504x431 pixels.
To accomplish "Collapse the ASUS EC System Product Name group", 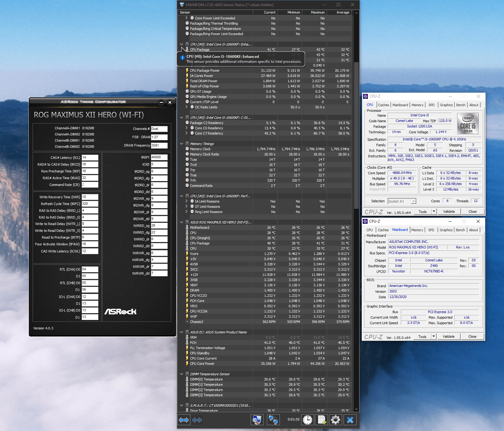I will (x=182, y=332).
